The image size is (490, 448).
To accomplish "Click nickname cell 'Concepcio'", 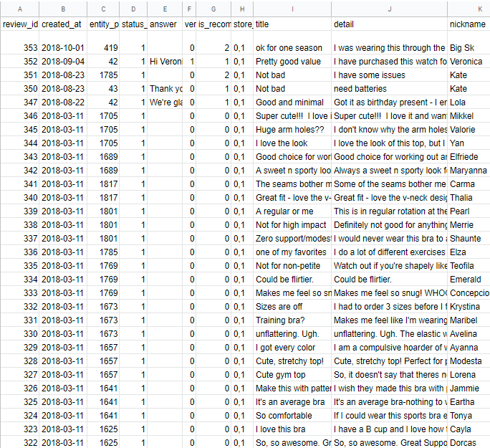I will coord(469,293).
